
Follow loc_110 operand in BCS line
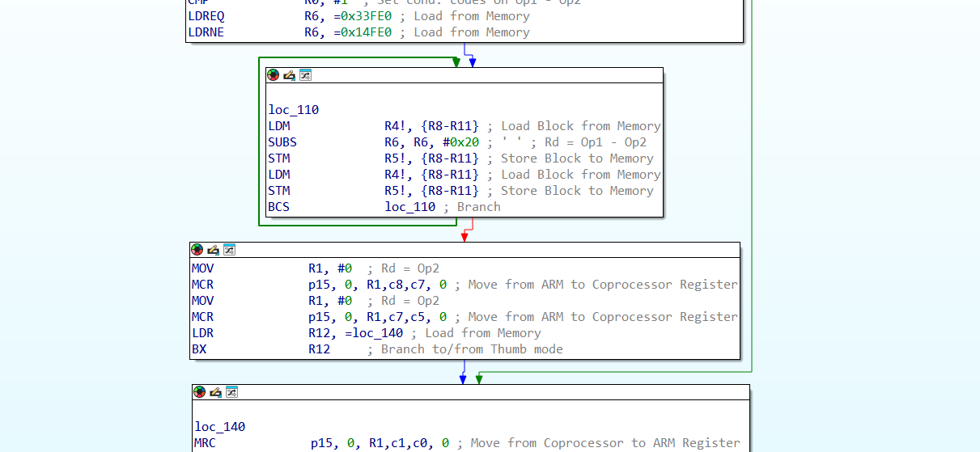point(409,207)
